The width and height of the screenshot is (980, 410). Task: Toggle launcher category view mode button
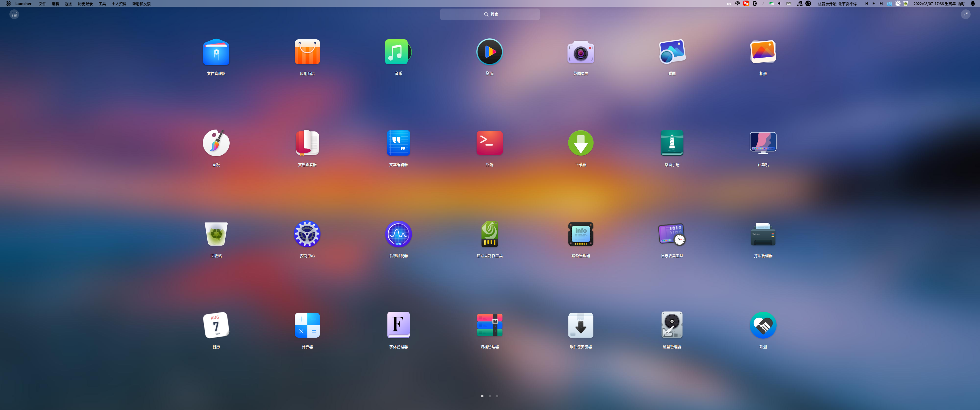click(x=14, y=15)
